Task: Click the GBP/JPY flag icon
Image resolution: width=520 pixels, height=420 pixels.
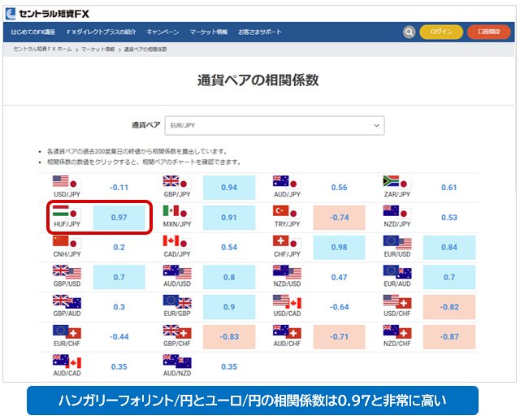Action: [175, 182]
